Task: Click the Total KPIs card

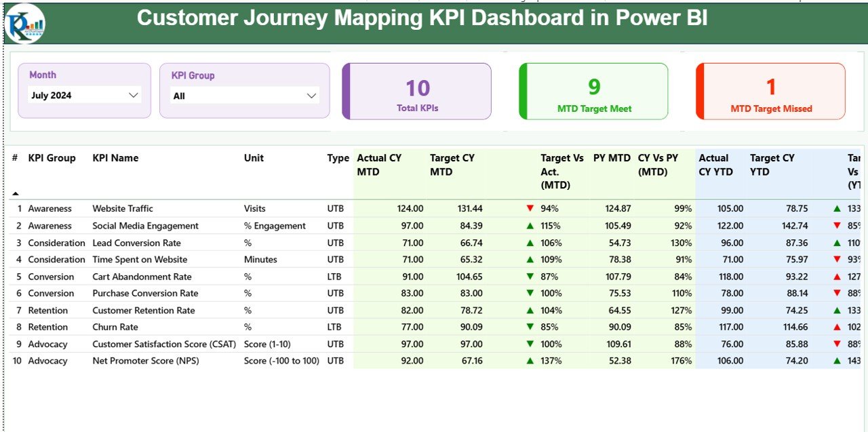Action: pos(416,91)
